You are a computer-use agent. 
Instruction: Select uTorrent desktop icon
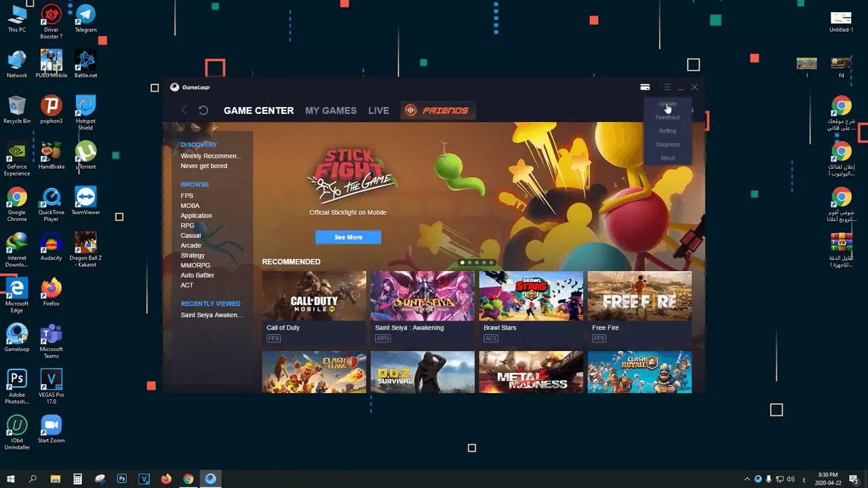[85, 155]
